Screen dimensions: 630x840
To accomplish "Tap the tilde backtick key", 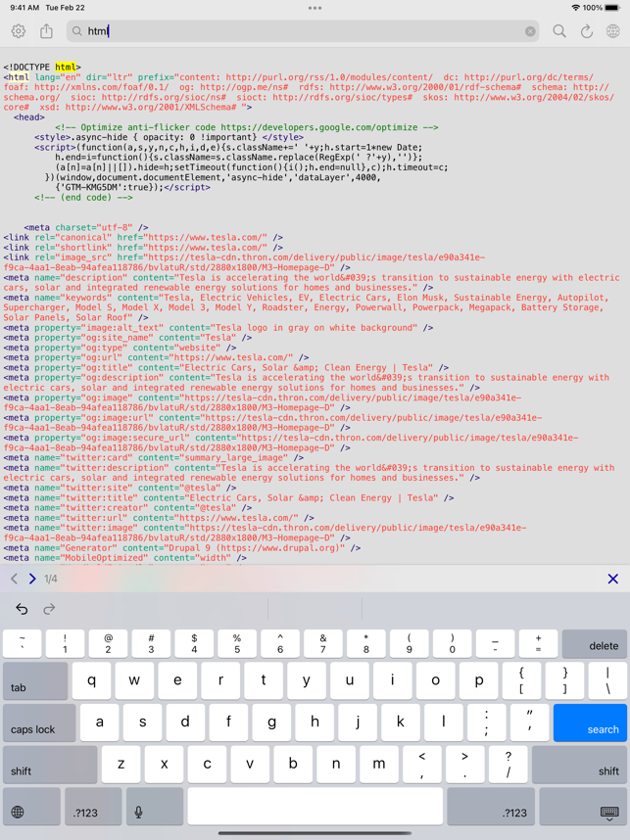I will pos(22,643).
